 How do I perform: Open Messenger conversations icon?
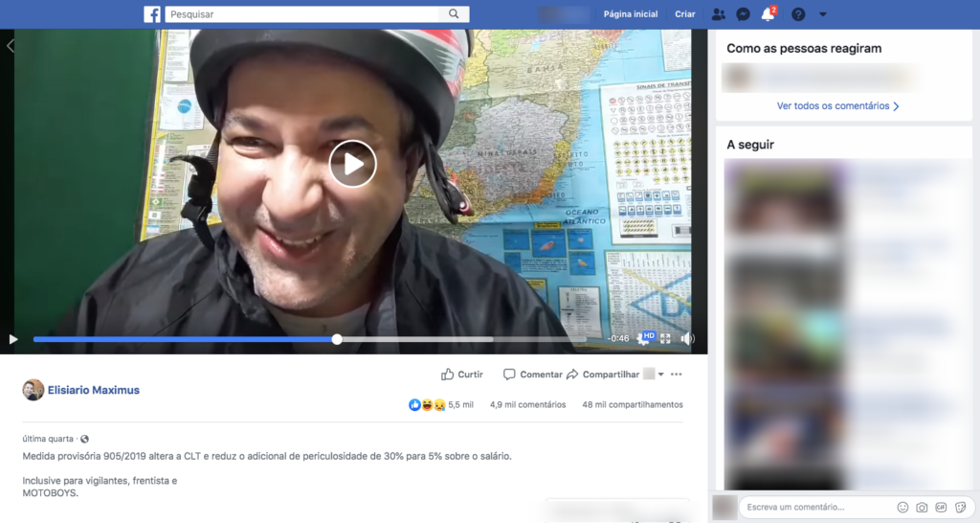pos(743,14)
